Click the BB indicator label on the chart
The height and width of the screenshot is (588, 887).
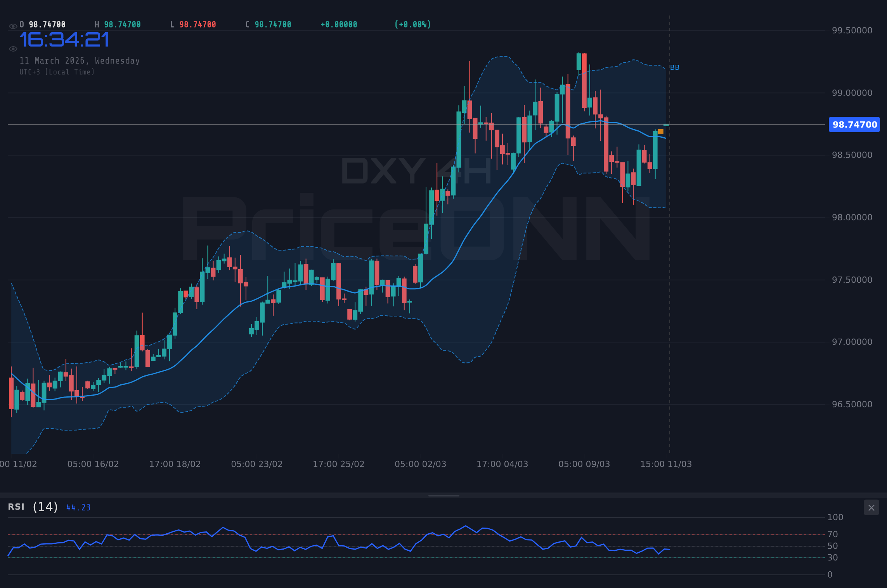[x=675, y=67]
